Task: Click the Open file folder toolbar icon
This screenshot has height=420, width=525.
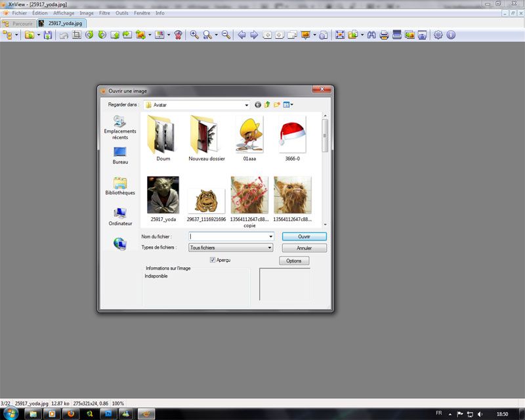Action: click(x=30, y=35)
